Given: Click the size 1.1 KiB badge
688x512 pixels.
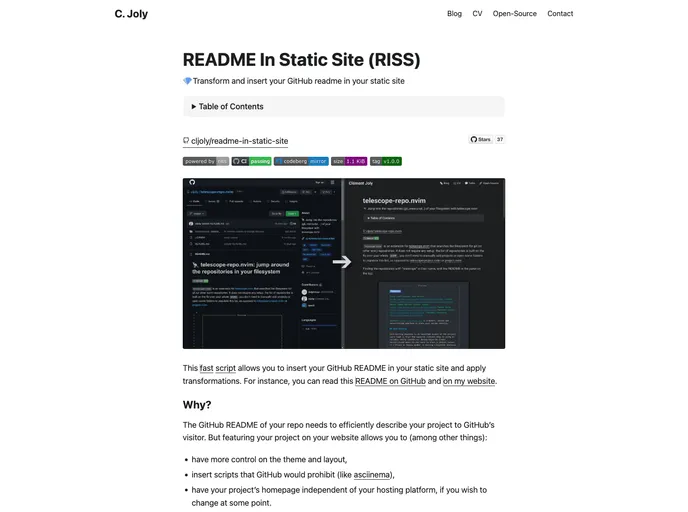Looking at the screenshot, I should pyautogui.click(x=349, y=161).
